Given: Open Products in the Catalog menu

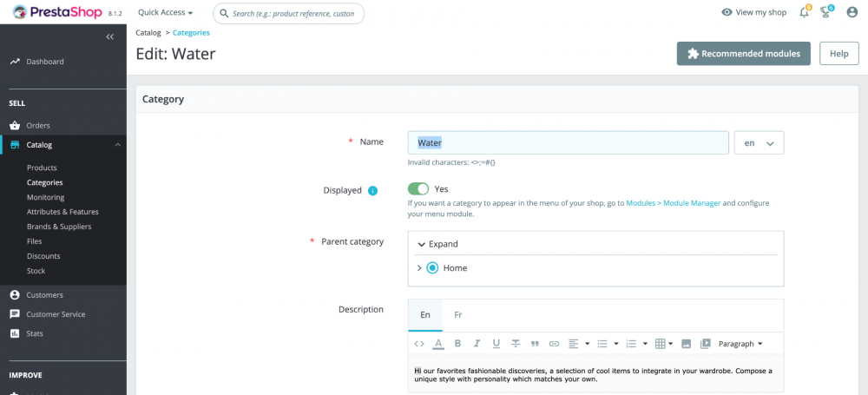Looking at the screenshot, I should tap(42, 168).
